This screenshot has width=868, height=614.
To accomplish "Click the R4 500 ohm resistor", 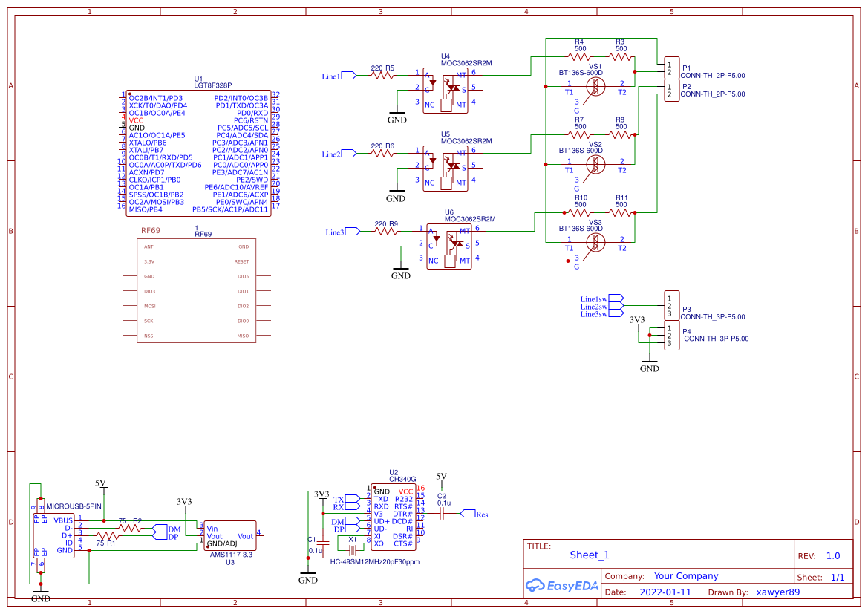I will [580, 56].
